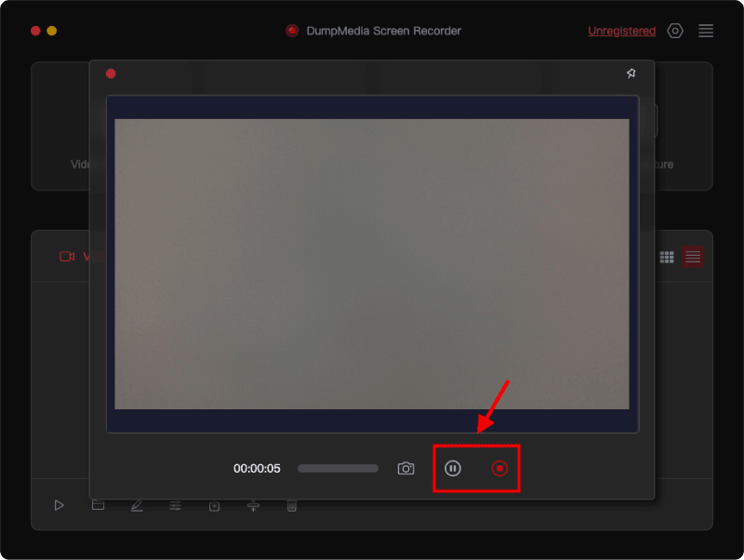
Task: Open settings via hexagon gear icon
Action: [x=675, y=31]
